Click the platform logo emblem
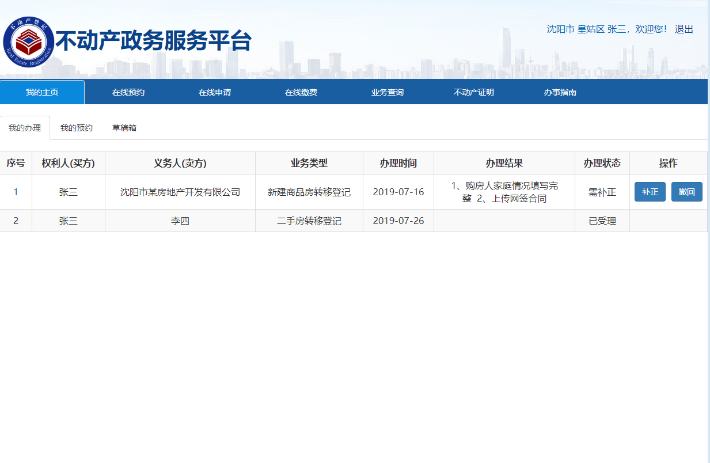710x463 pixels. [28, 40]
